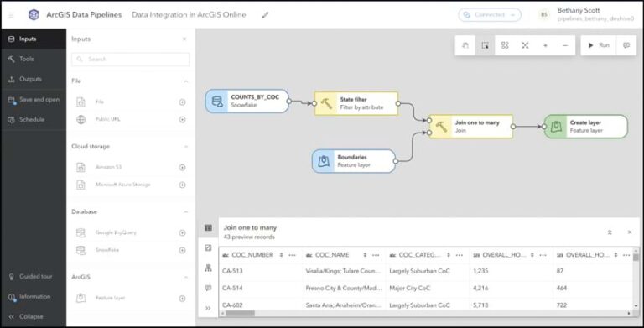Run the data pipeline

[x=599, y=45]
